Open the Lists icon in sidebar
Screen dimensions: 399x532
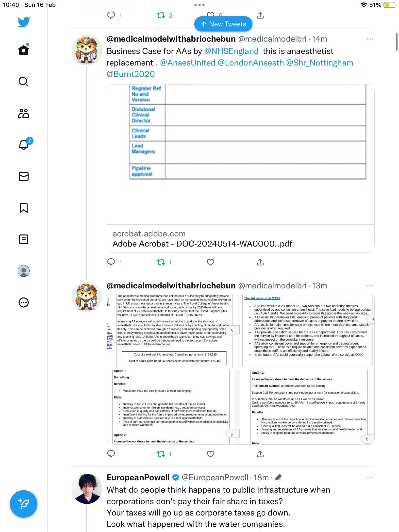coord(24,239)
